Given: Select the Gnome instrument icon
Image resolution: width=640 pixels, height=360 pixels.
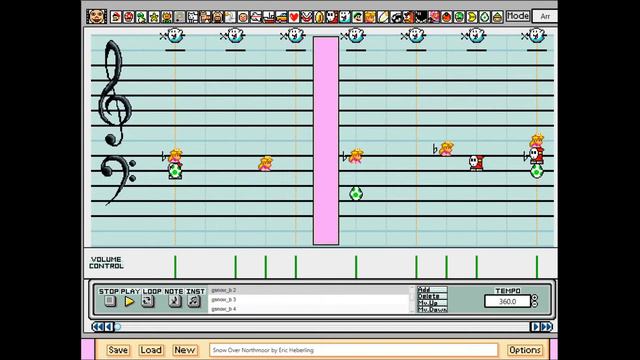Looking at the screenshot, I should [498, 17].
